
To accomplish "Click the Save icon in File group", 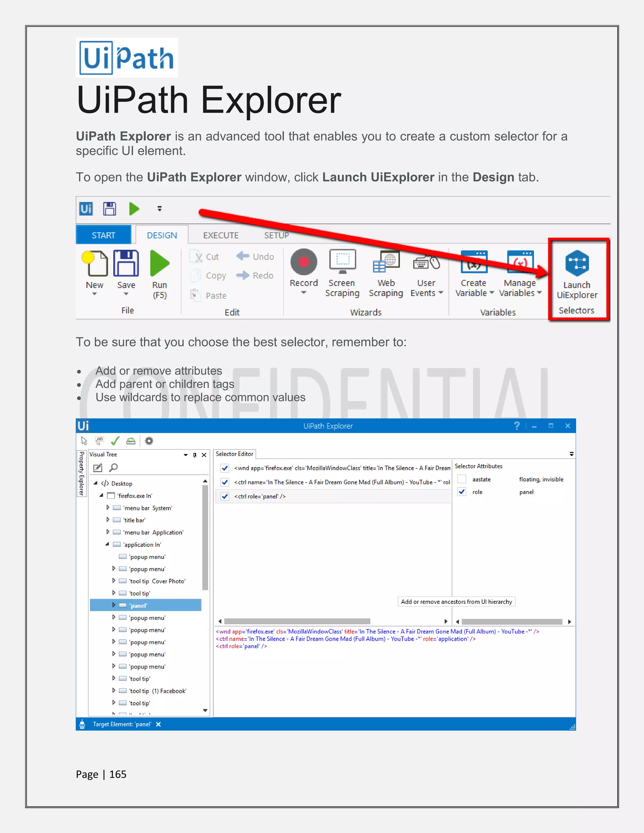I will click(x=126, y=263).
